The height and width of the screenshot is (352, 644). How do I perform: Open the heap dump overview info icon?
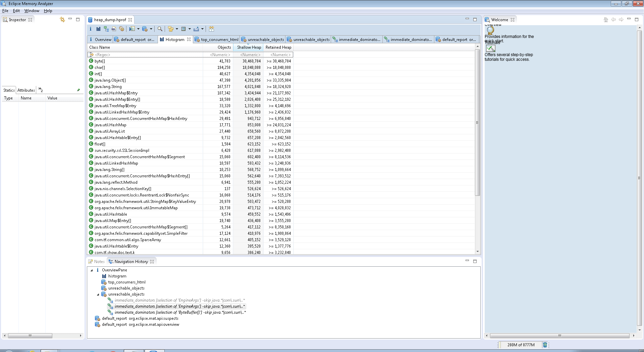coord(90,29)
